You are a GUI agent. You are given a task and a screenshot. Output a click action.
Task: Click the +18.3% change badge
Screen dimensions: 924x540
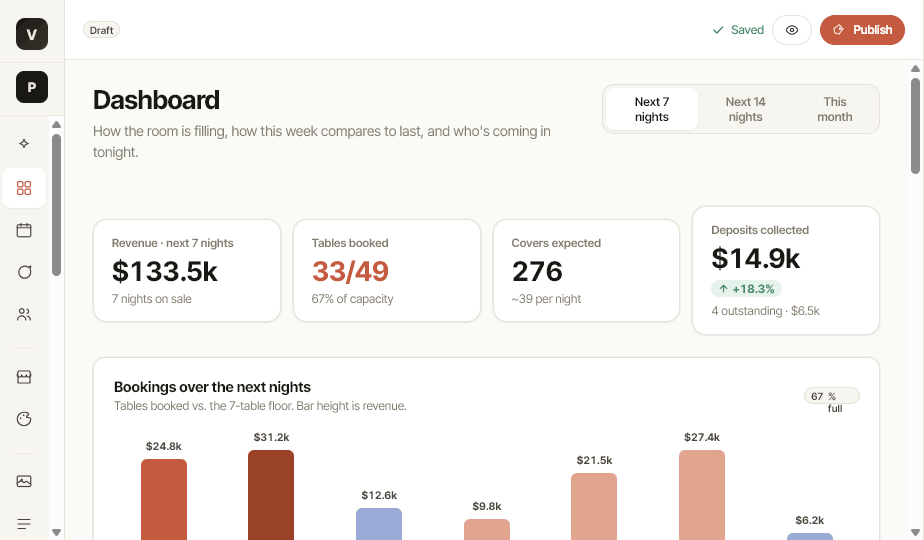click(747, 289)
